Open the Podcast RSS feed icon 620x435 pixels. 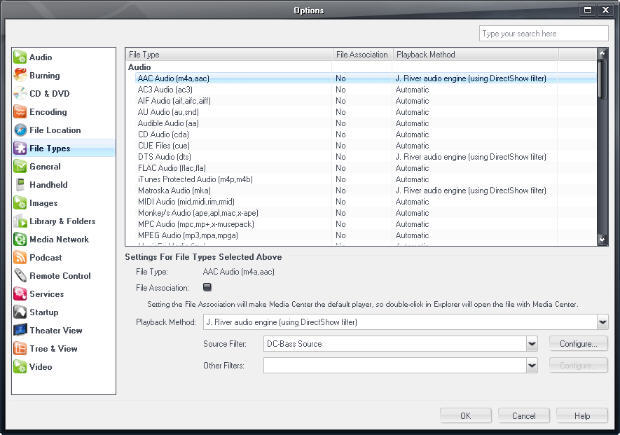(x=20, y=257)
